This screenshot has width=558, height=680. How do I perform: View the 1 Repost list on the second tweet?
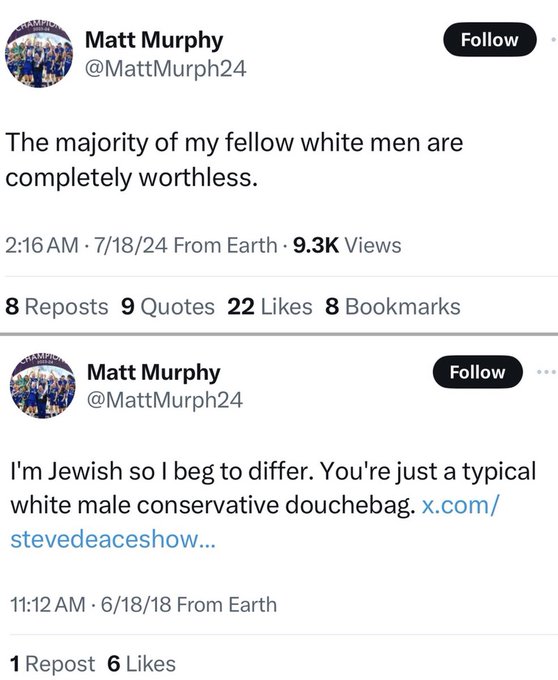(52, 664)
